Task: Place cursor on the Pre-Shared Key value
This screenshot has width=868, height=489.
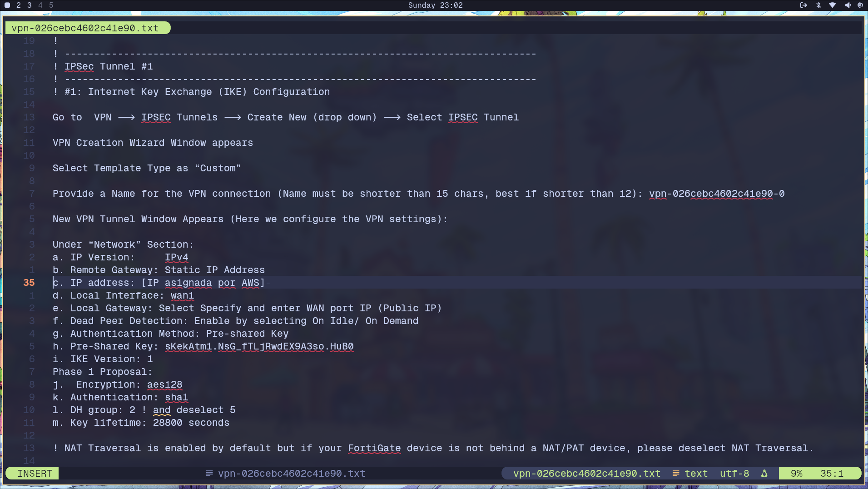Action: point(259,346)
